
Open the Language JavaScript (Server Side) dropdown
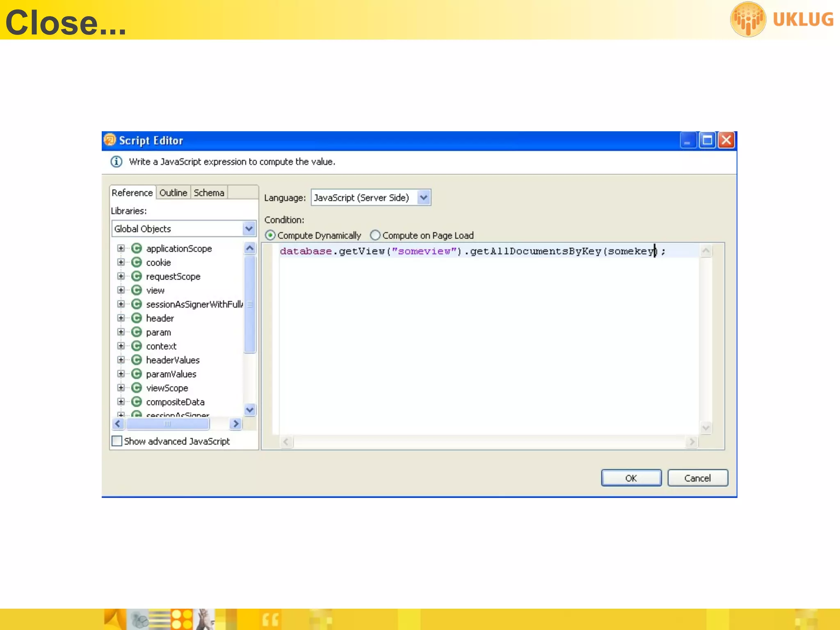(424, 198)
